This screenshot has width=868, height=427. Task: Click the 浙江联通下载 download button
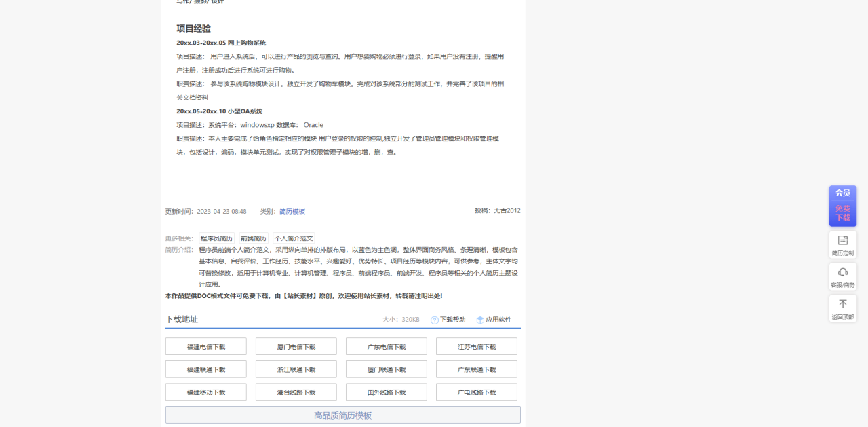(296, 369)
